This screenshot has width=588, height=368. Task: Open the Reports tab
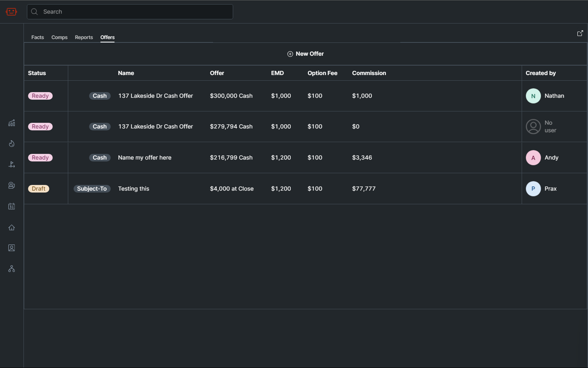pos(84,37)
